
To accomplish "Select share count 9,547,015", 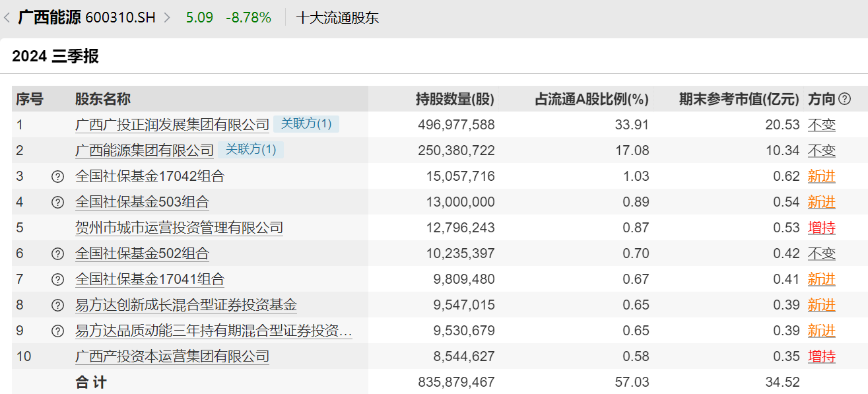I will 464,305.
